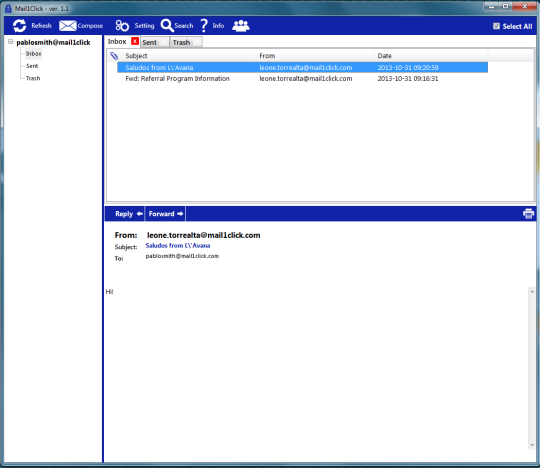Switch to the Trash tab
540x468 pixels.
[181, 42]
